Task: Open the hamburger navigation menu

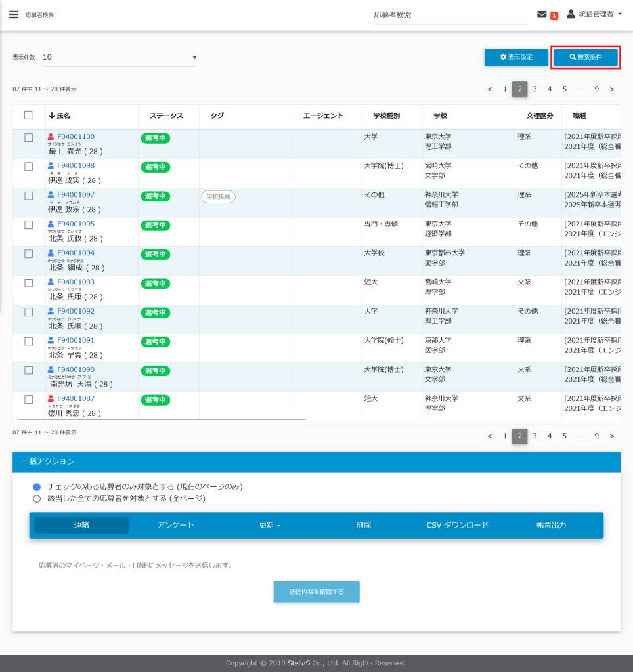Action: point(14,14)
